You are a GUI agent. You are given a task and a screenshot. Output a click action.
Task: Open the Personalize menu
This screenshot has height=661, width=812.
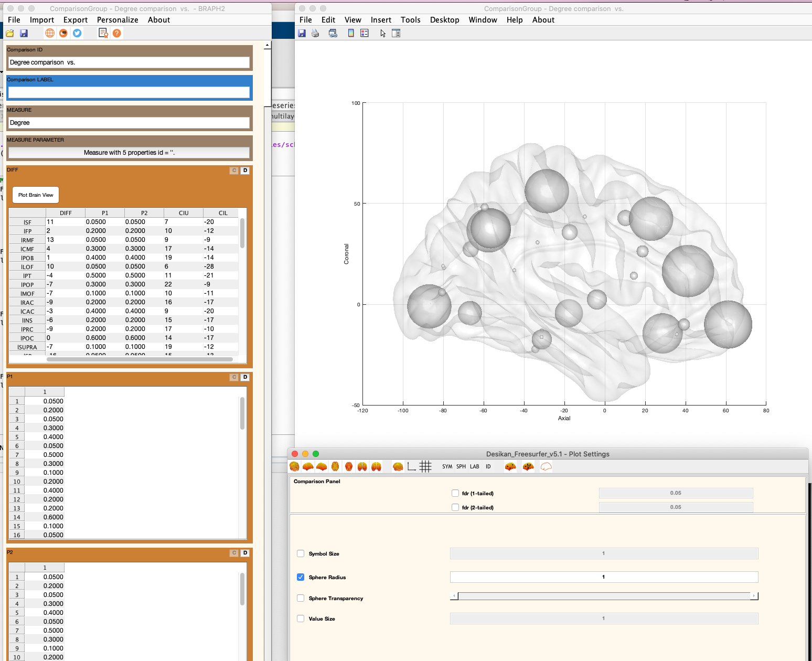coord(117,20)
